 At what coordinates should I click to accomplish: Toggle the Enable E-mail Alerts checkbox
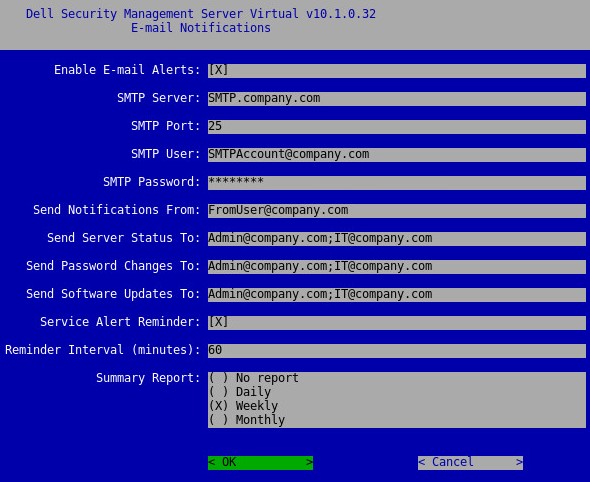(218, 70)
